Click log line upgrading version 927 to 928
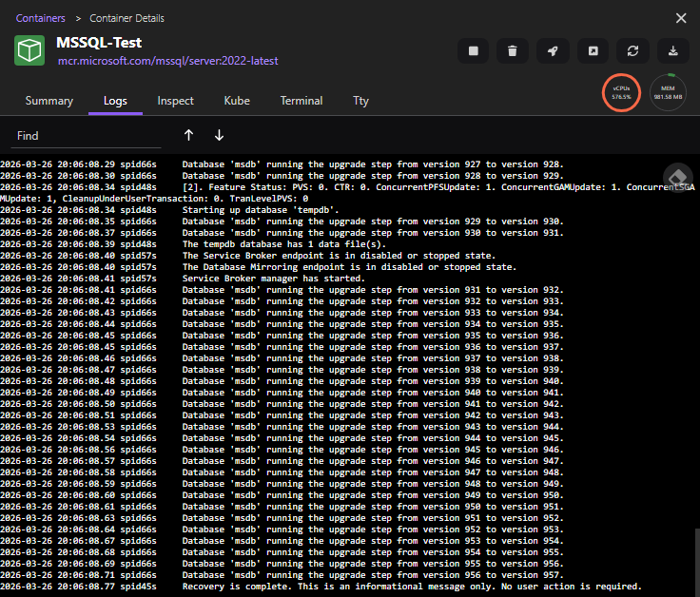 [282, 164]
